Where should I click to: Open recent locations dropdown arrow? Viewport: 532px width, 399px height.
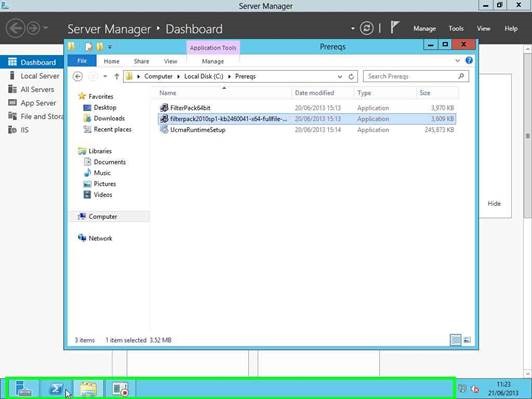(x=106, y=76)
